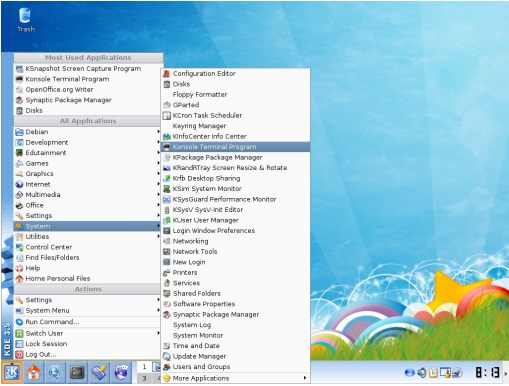
Task: Click the KInfoCenter Info Center icon
Action: (x=167, y=137)
